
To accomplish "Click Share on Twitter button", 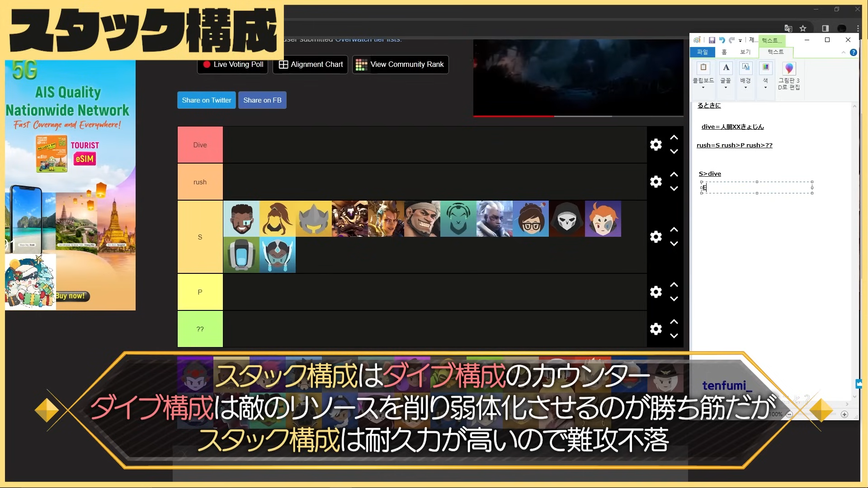I will pos(206,100).
